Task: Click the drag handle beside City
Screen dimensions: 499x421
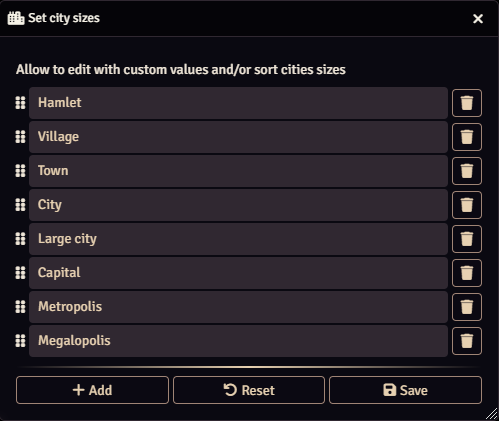Action: pyautogui.click(x=20, y=205)
